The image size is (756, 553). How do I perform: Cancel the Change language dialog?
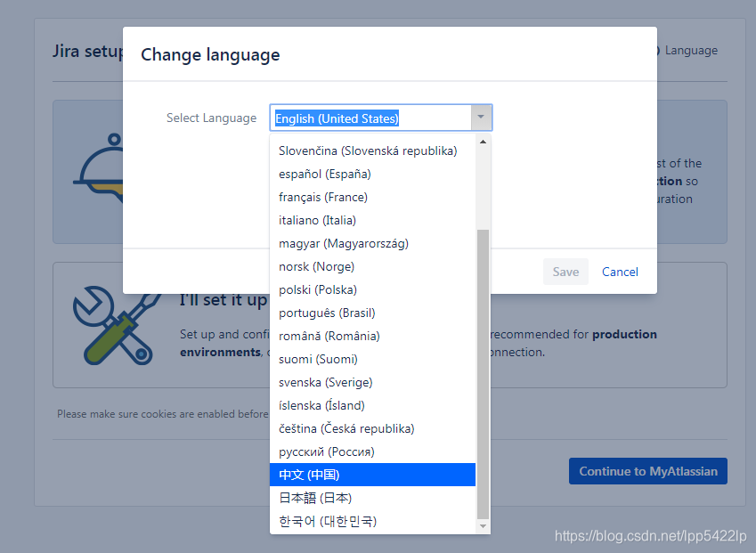tap(620, 272)
